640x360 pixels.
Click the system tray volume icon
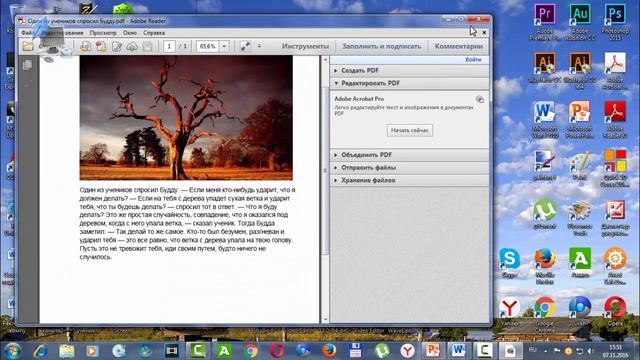pyautogui.click(x=590, y=351)
